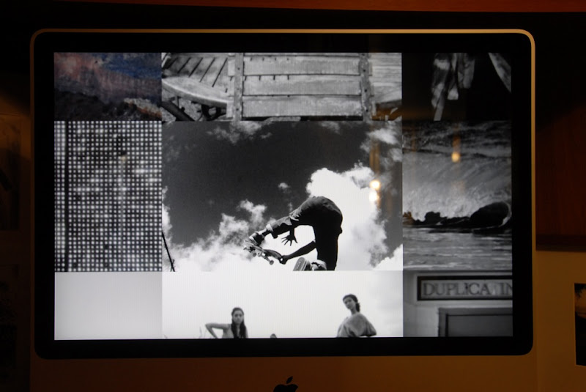Select the wooden plank cart photo
Screen dimensions: 586x392
282,86
